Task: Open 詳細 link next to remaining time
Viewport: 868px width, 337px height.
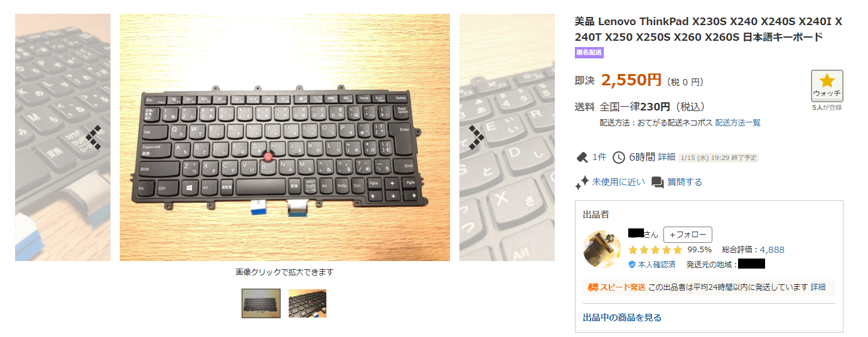Action: (667, 157)
